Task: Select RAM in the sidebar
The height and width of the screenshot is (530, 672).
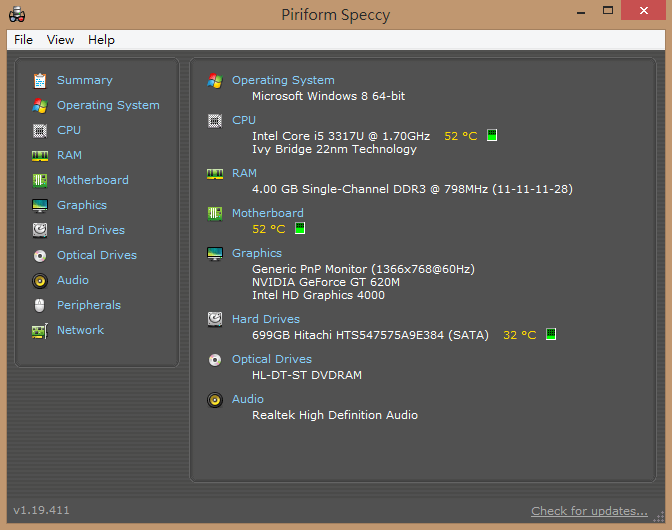Action: click(x=69, y=155)
